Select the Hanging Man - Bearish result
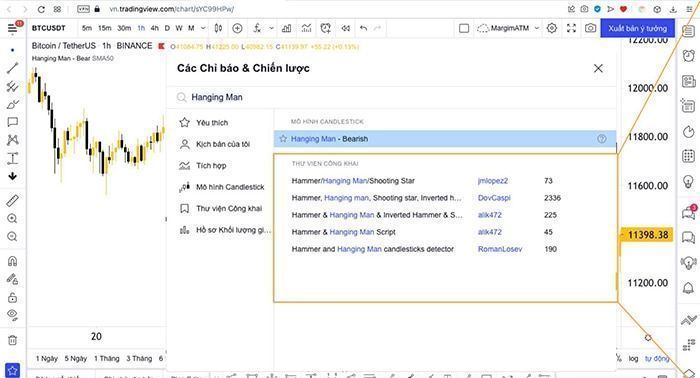This screenshot has width=700, height=378. [x=445, y=139]
